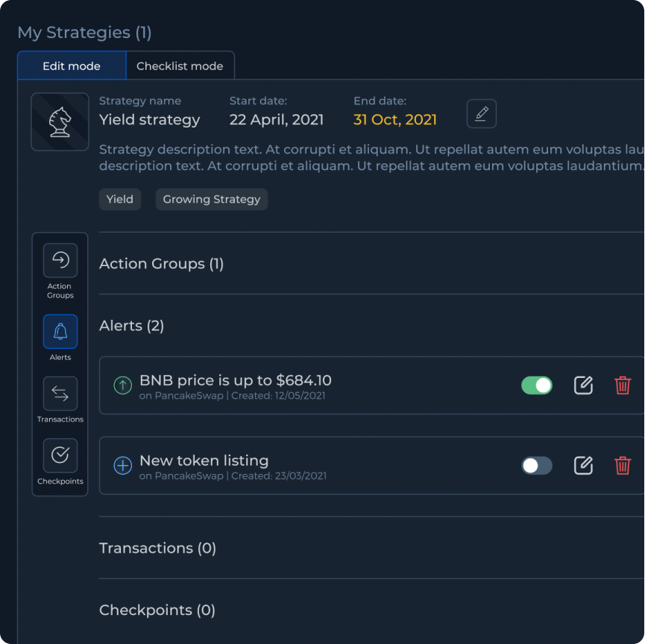
Task: Open the Action Groups sidebar icon
Action: 60,261
